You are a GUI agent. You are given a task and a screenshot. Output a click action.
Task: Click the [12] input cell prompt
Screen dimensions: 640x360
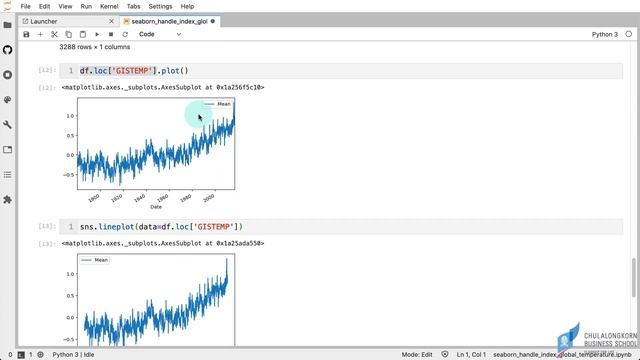click(47, 70)
